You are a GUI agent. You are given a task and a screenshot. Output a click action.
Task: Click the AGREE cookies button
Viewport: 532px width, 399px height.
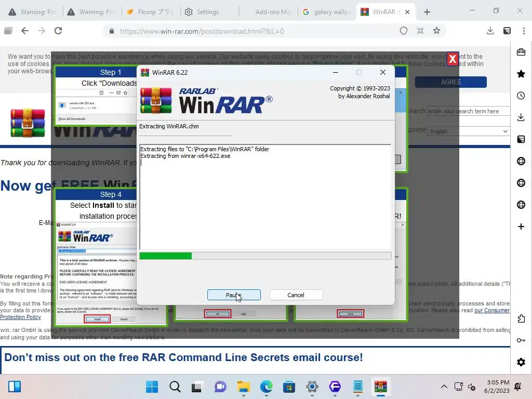(x=450, y=82)
